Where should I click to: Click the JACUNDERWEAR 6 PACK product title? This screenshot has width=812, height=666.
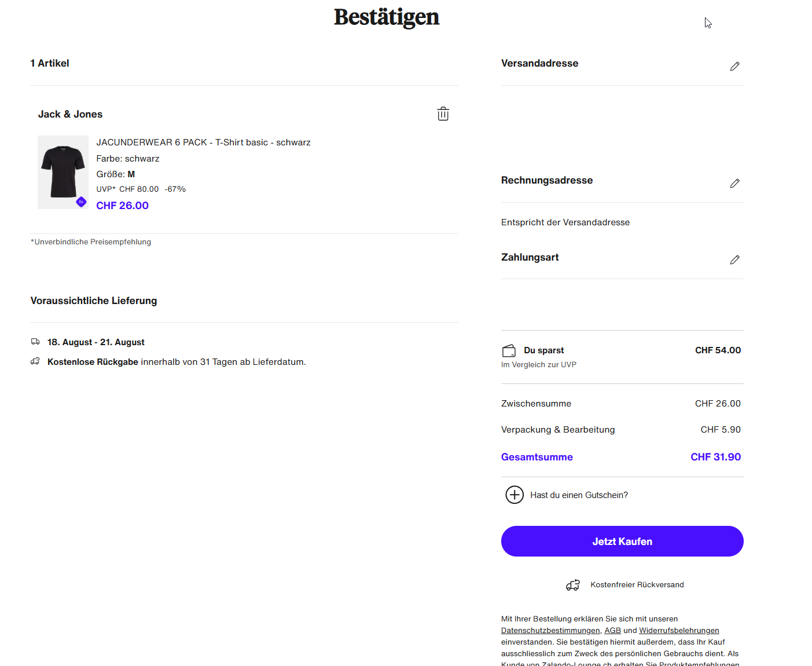coord(203,142)
